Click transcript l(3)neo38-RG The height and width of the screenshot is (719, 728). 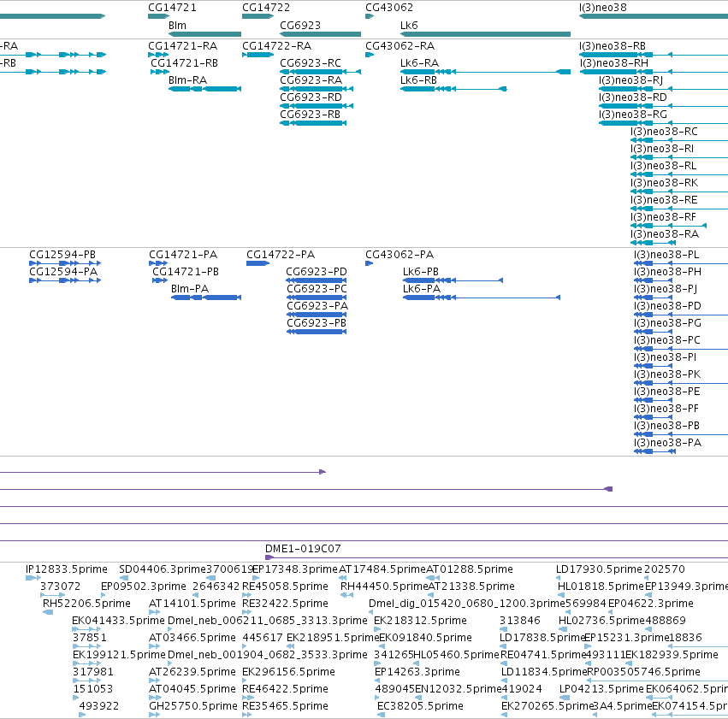tap(633, 115)
